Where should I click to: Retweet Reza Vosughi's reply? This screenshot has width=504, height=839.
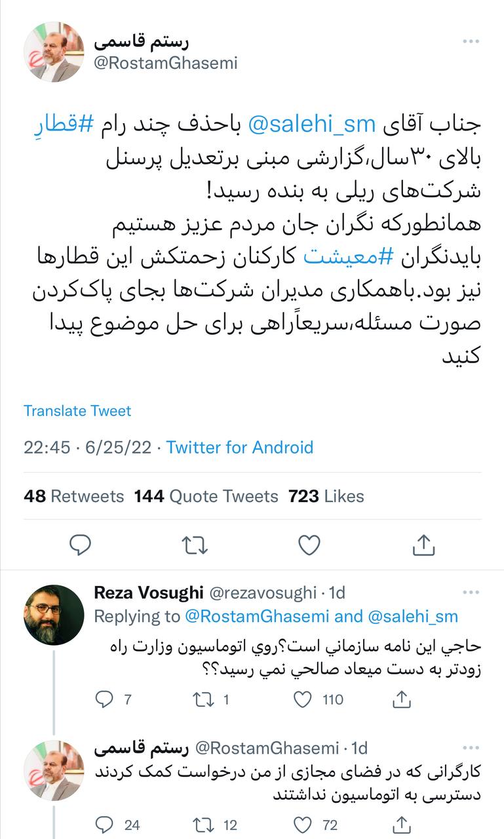202,700
